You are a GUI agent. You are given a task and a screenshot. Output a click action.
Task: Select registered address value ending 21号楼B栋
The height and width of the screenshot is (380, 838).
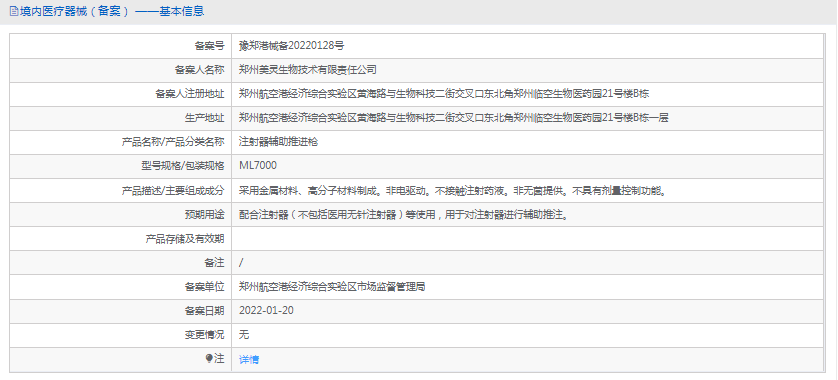(x=444, y=94)
